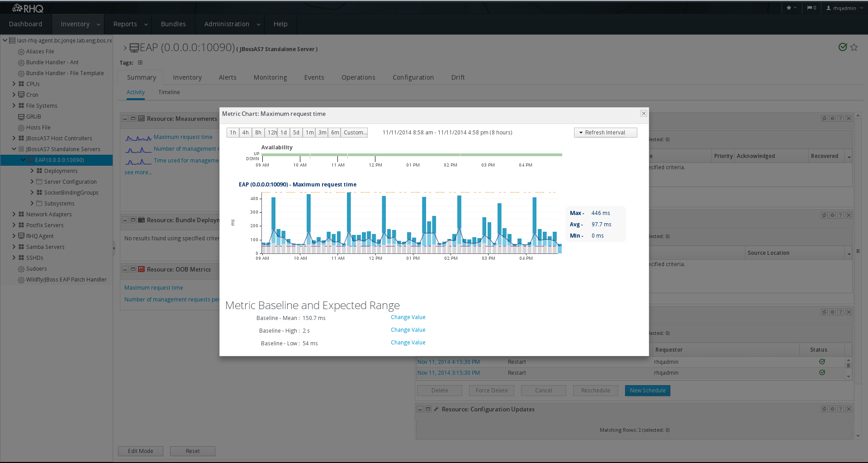Collapse the Resource: OOB Metrics portlet

click(x=125, y=269)
